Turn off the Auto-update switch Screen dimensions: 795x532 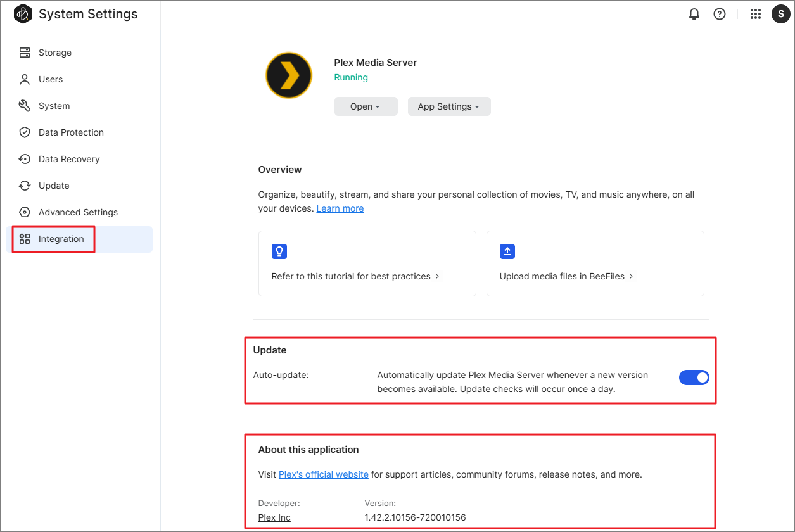pyautogui.click(x=694, y=377)
